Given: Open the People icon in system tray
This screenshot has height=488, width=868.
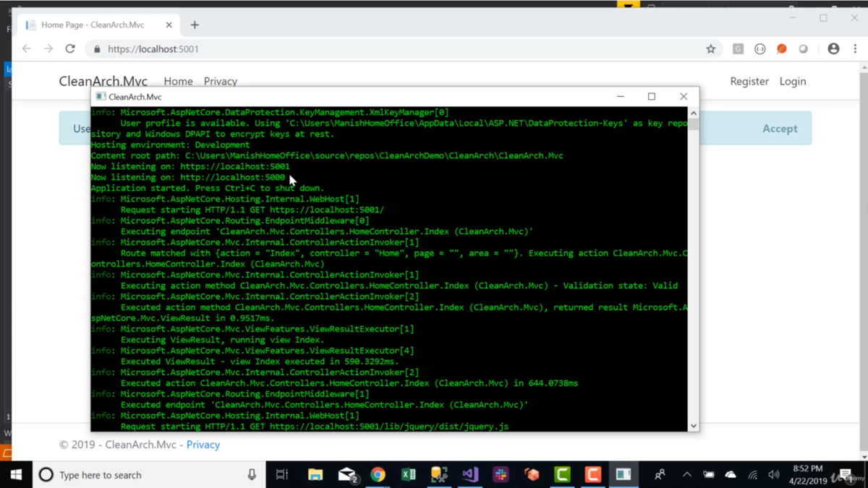Looking at the screenshot, I should [660, 475].
